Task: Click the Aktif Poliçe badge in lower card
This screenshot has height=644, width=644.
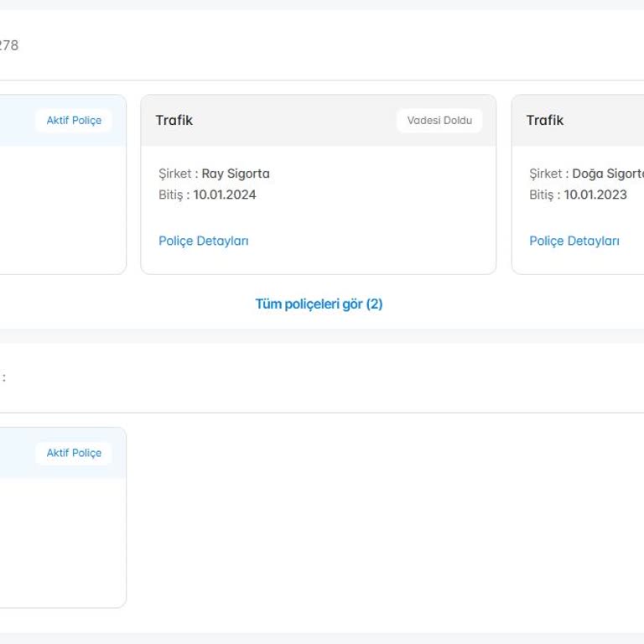Action: (x=74, y=453)
